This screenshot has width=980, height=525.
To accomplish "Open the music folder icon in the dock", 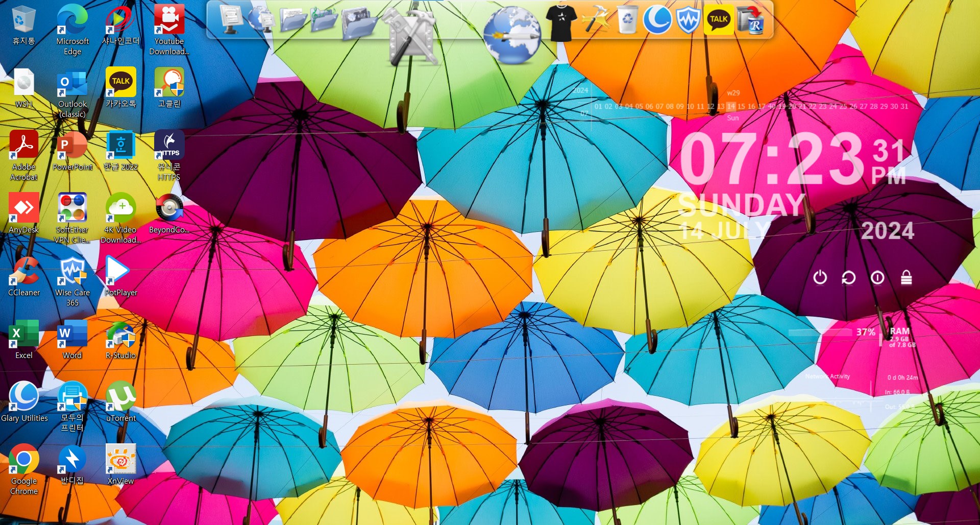I will 324,20.
